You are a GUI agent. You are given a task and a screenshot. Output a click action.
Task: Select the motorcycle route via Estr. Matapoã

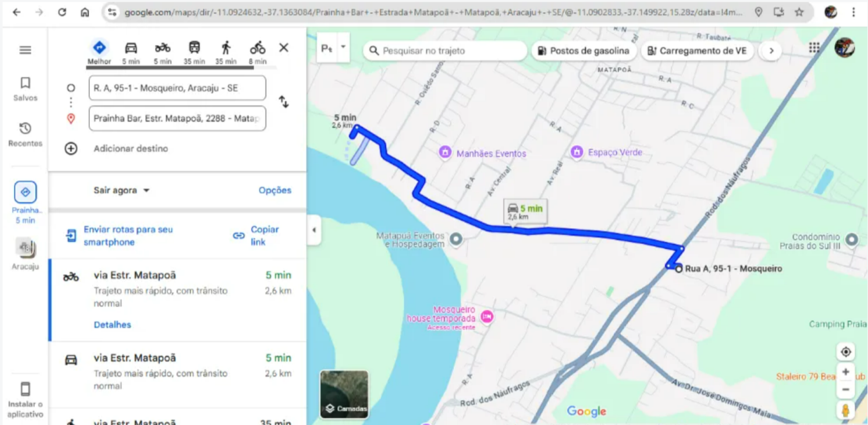pos(177,300)
